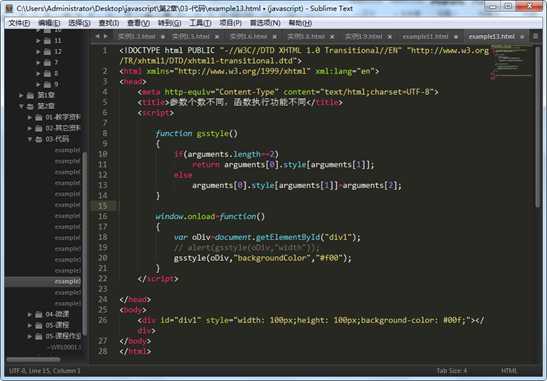Open HTML syntax selector in status bar
This screenshot has width=547, height=381.
tap(509, 371)
